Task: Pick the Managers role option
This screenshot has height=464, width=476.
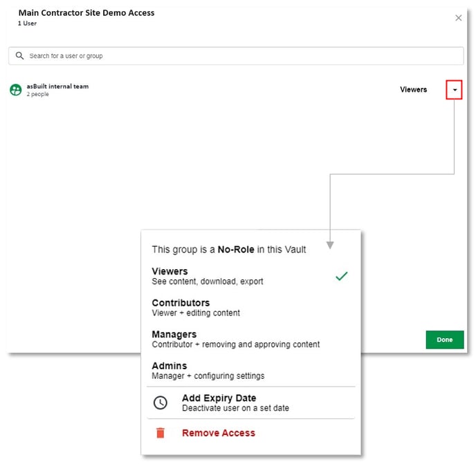Action: (x=250, y=339)
